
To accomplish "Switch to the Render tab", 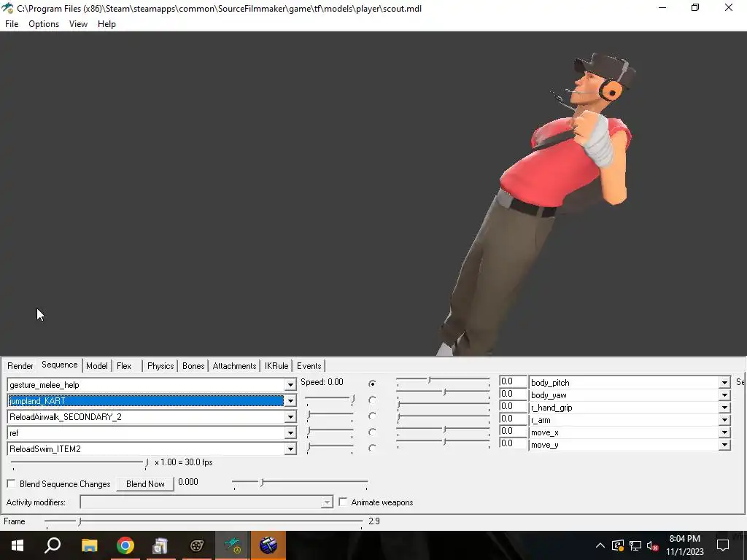I will tap(20, 366).
